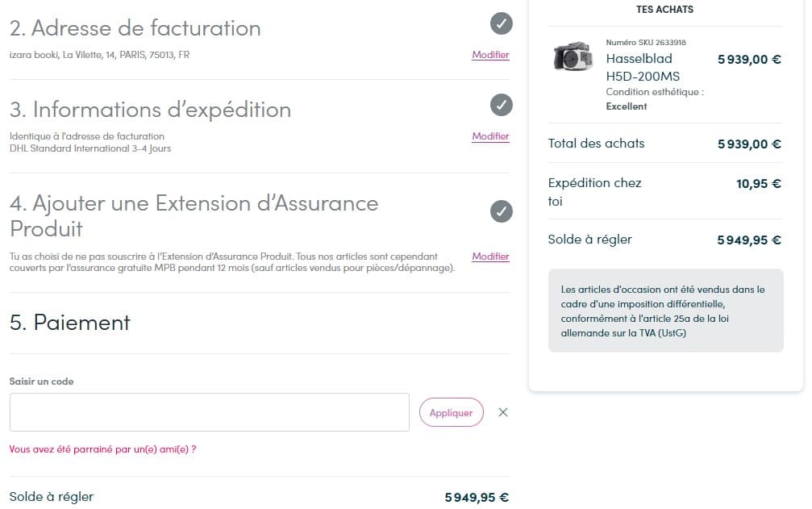
Task: Select the 5. Paiement section heading
Action: tap(70, 323)
